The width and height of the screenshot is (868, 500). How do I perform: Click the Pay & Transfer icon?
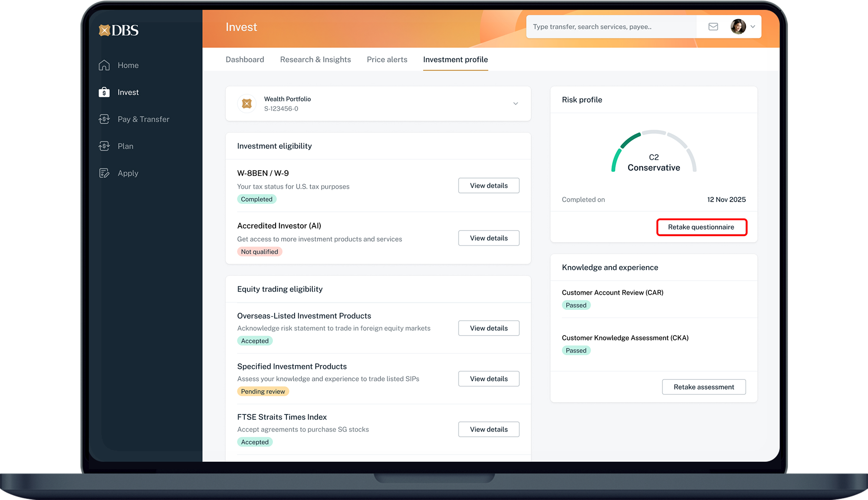[x=104, y=119]
